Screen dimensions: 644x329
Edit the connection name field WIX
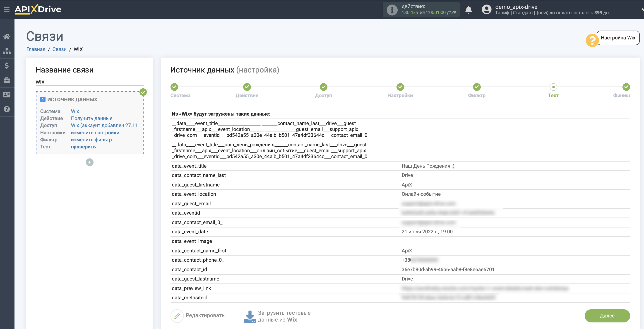[x=89, y=82]
